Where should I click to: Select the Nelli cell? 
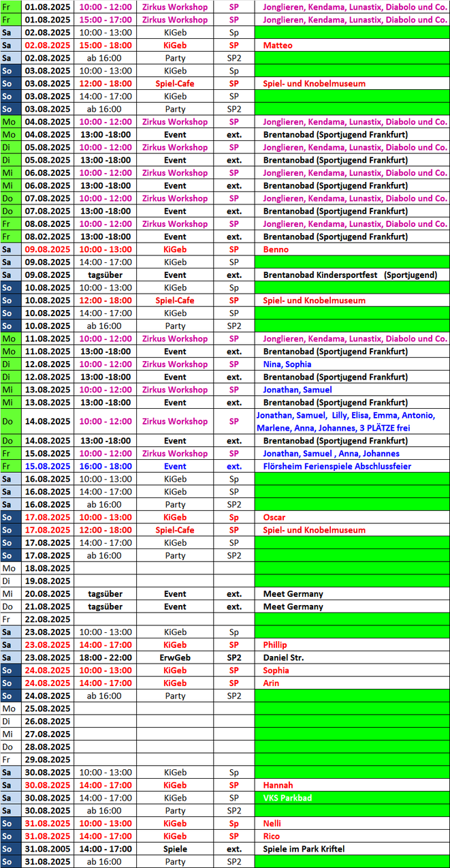352,823
